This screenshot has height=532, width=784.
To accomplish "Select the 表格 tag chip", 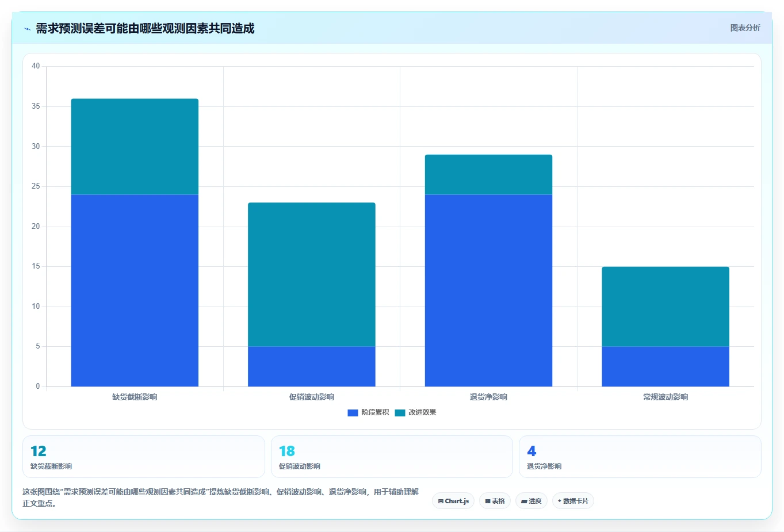I will tap(495, 501).
